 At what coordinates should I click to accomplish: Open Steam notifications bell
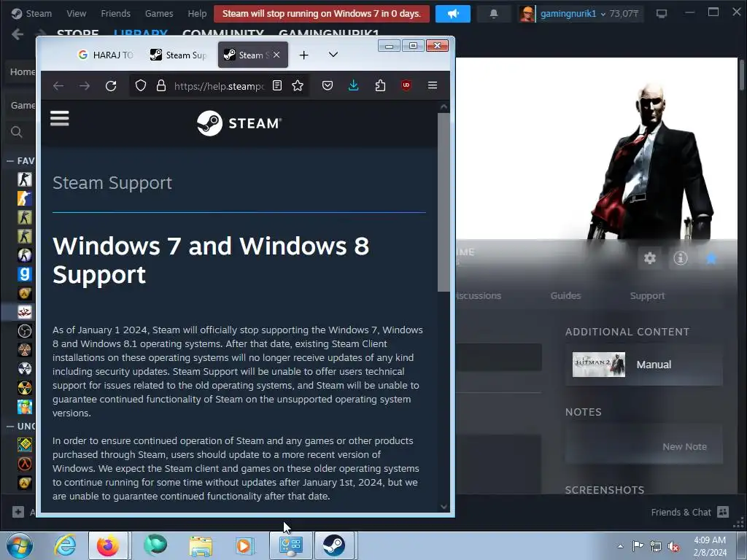[x=494, y=14]
